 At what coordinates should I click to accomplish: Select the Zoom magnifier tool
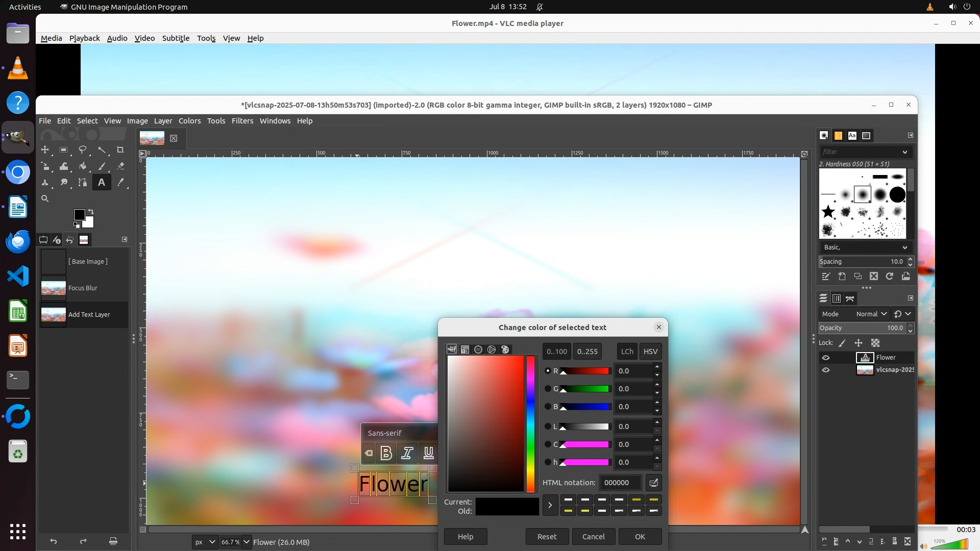tap(45, 199)
